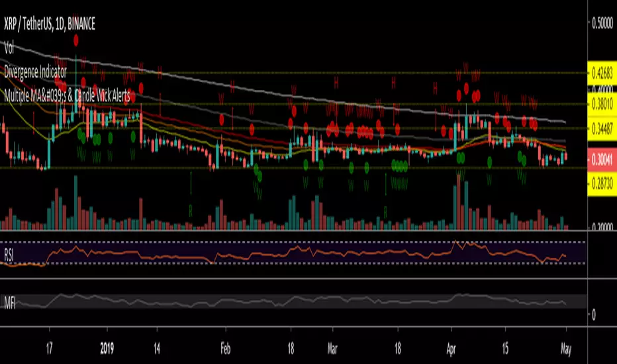This screenshot has height=364, width=617.
Task: Click the 14 date label on time axis
Action: pyautogui.click(x=157, y=349)
